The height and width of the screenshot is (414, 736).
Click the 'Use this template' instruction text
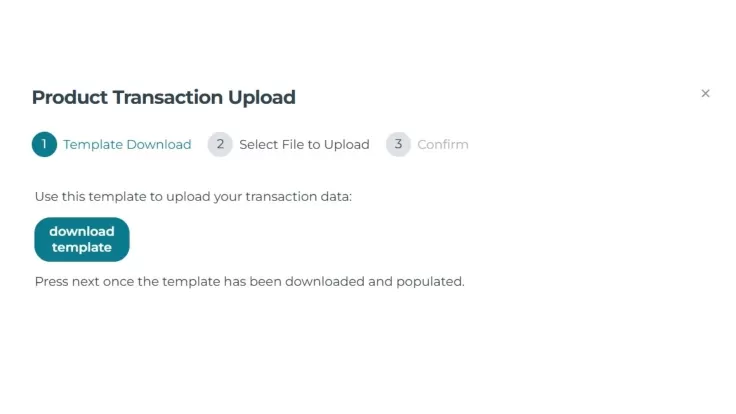(193, 196)
